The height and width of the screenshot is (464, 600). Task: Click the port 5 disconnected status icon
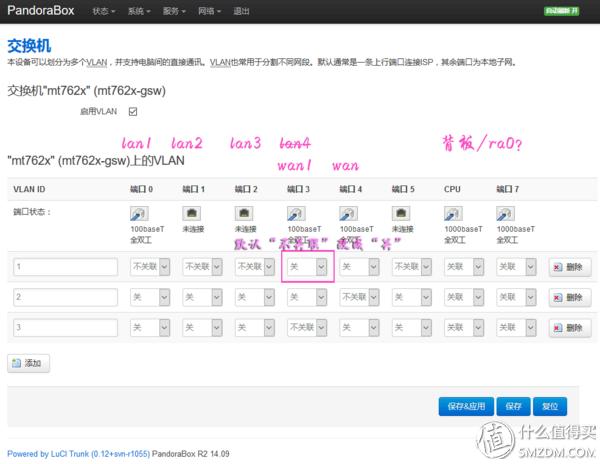tap(401, 213)
